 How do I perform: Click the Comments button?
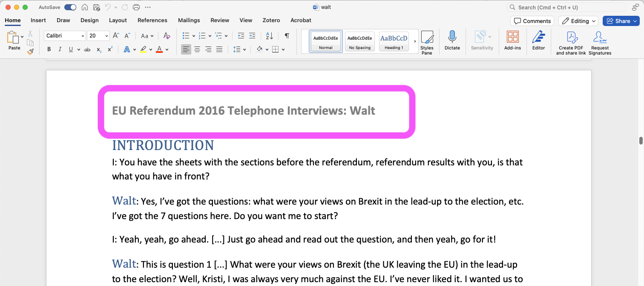532,21
